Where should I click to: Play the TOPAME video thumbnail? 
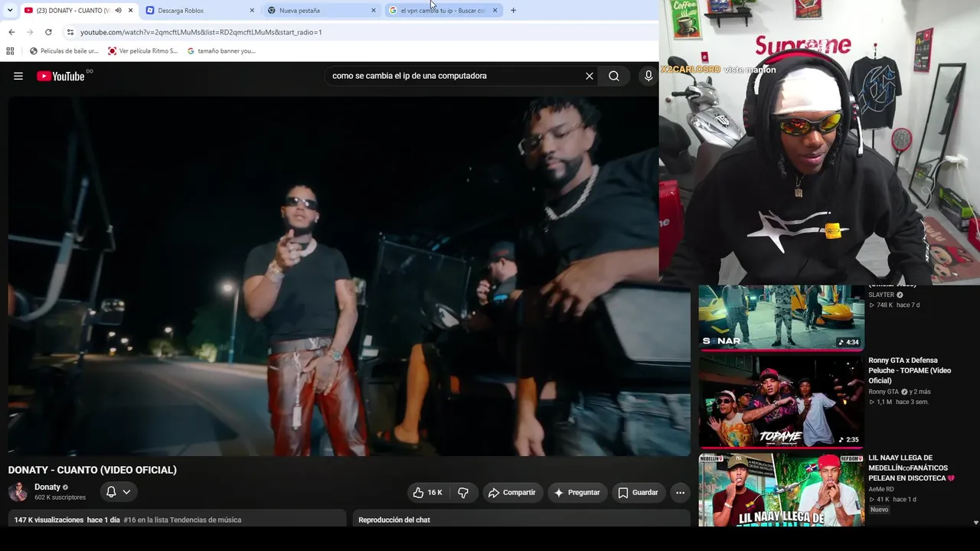782,401
